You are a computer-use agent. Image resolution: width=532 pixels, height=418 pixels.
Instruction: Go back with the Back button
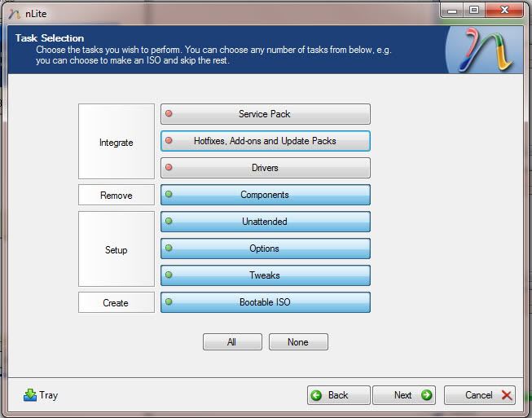[339, 395]
